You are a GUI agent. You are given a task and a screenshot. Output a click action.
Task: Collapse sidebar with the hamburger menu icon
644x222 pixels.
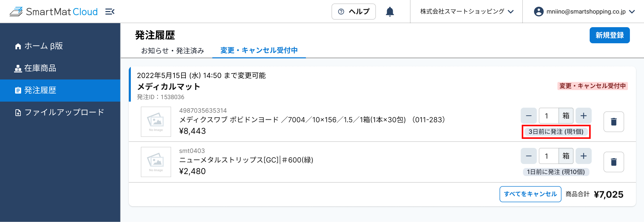(110, 12)
